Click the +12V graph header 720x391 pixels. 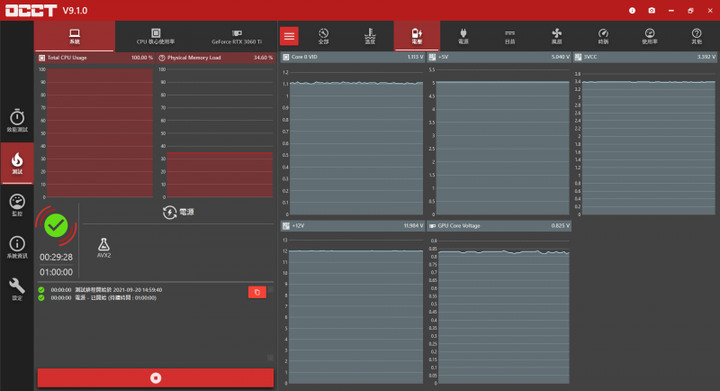pos(353,226)
